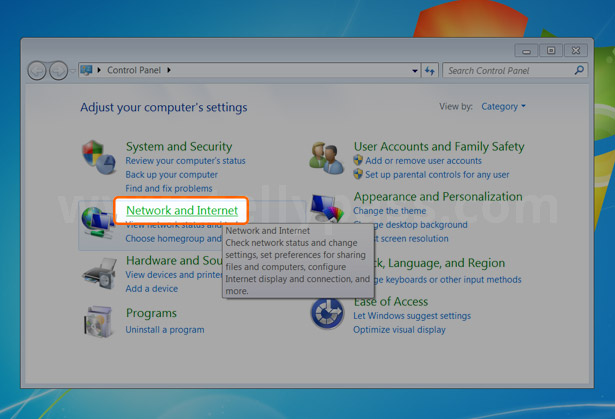Click Optimize visual display link
The height and width of the screenshot is (419, 615).
pos(399,330)
